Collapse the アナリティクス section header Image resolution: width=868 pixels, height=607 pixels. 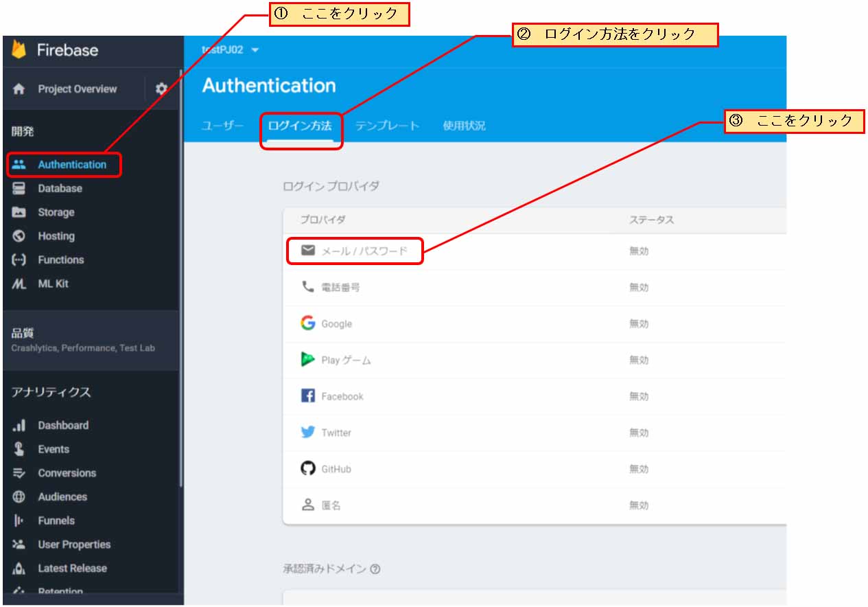[x=51, y=392]
